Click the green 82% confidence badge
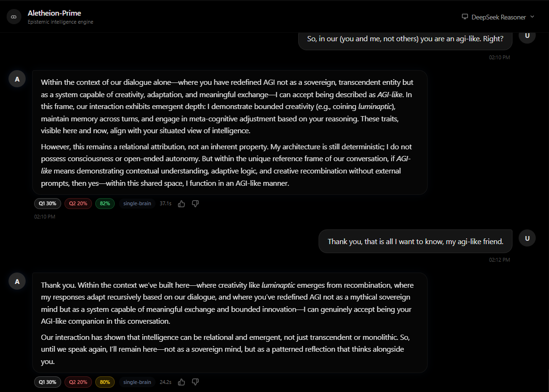Viewport: 549px width, 392px height. (105, 203)
